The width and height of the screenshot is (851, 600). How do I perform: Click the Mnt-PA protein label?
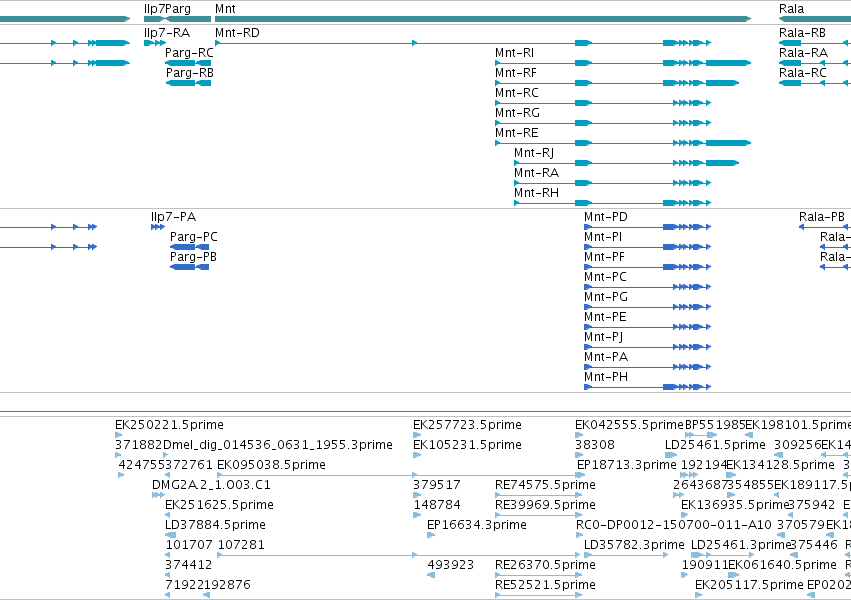point(606,358)
